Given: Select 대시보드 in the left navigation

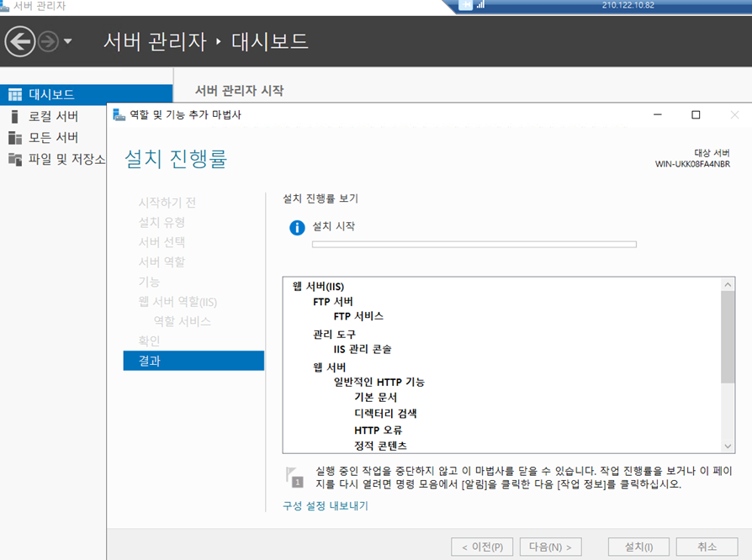Looking at the screenshot, I should [51, 94].
